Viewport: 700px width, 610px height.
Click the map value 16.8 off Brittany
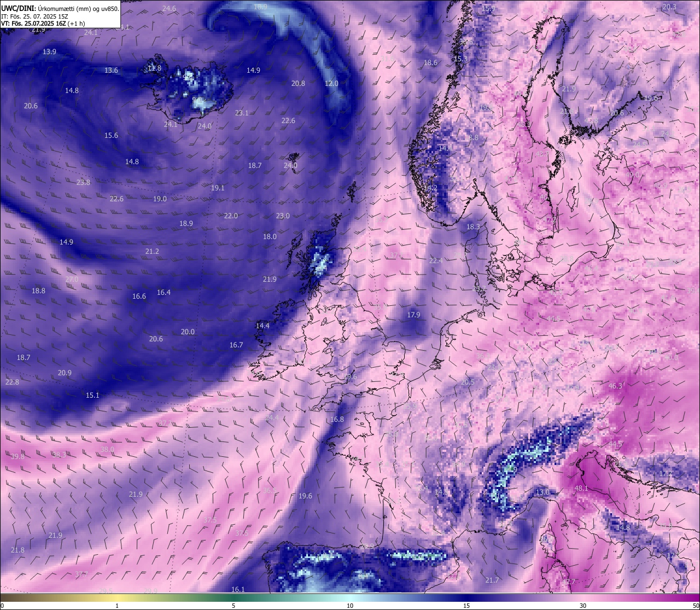337,419
